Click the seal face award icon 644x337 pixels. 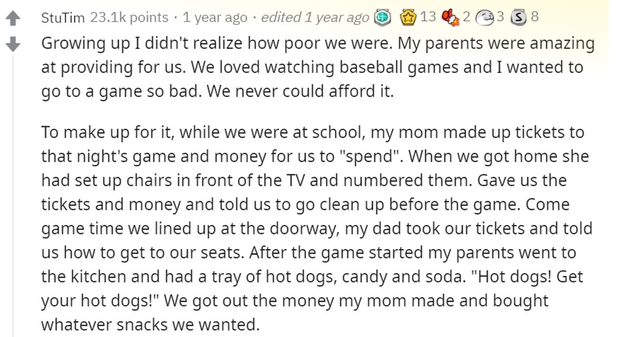point(485,17)
